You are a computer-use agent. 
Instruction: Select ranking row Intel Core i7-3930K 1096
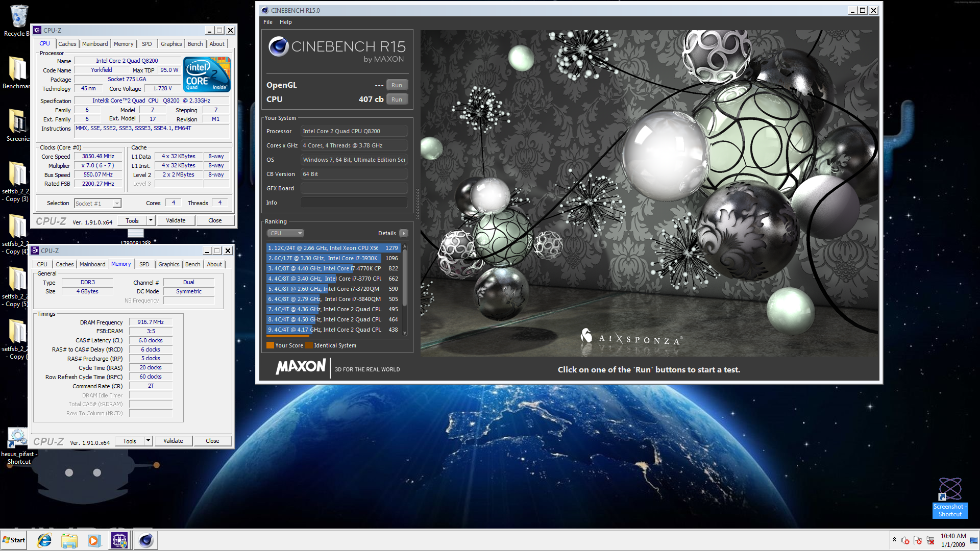tap(333, 258)
